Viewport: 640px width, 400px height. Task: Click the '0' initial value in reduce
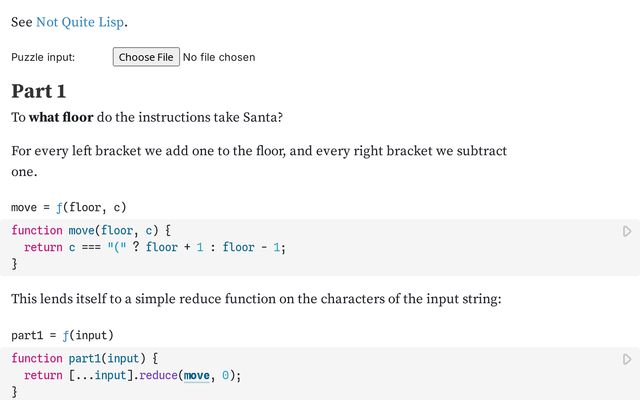pyautogui.click(x=226, y=375)
